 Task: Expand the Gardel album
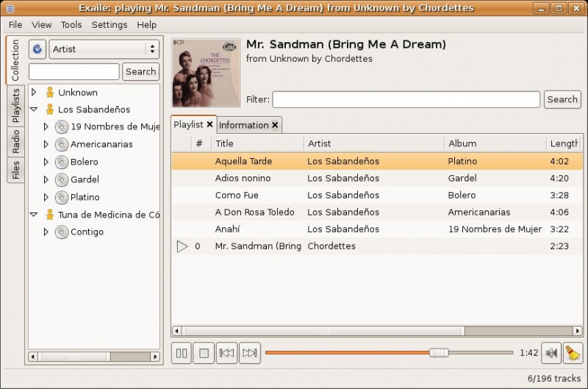click(x=46, y=179)
